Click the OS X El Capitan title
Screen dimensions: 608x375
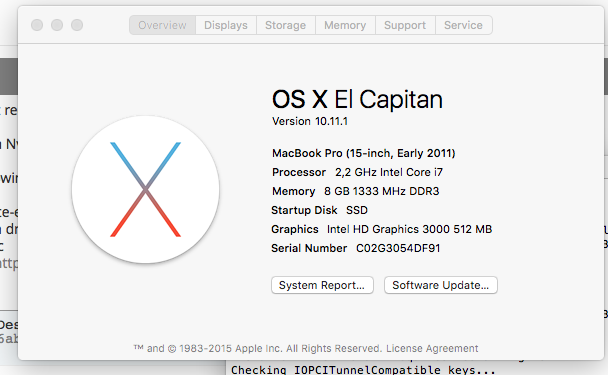point(357,99)
